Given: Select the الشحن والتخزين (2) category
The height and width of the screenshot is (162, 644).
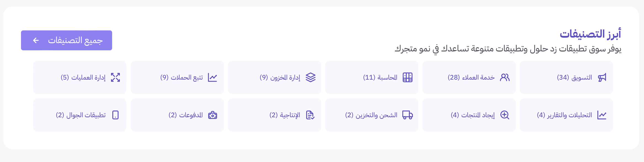Looking at the screenshot, I should (x=372, y=115).
